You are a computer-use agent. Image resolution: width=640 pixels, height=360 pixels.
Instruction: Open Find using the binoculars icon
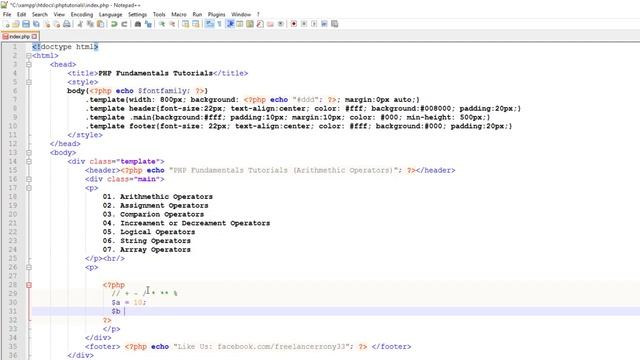pyautogui.click(x=138, y=24)
